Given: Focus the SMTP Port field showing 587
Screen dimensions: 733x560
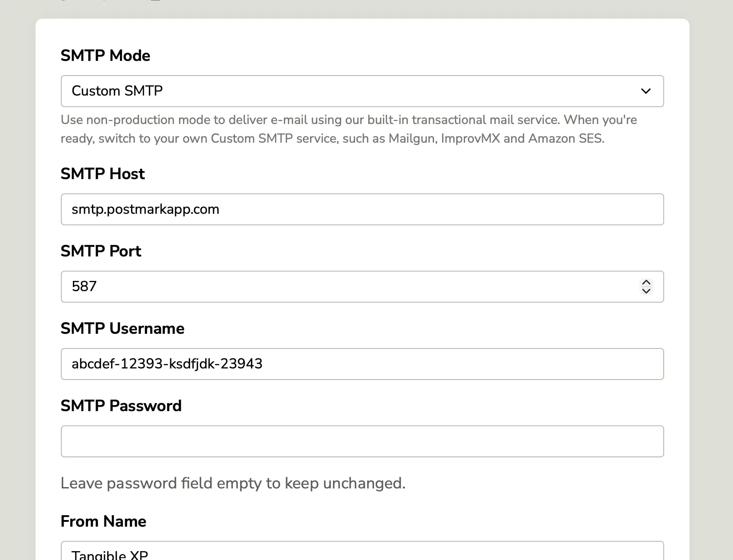Looking at the screenshot, I should (311, 287).
